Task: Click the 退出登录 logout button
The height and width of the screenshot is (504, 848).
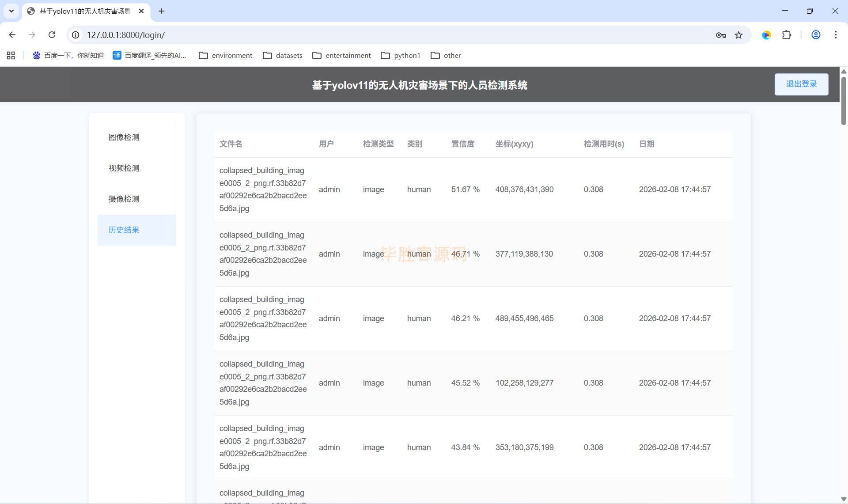Action: point(801,84)
